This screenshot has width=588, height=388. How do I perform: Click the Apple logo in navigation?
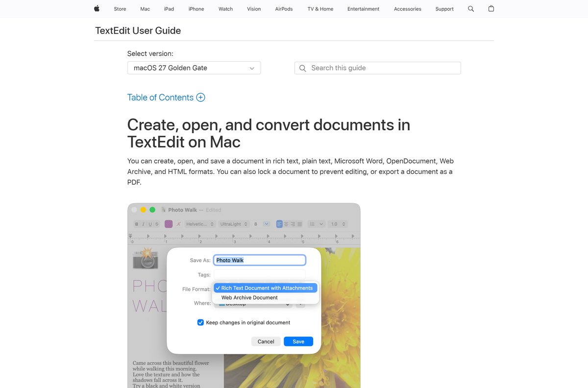tap(97, 9)
